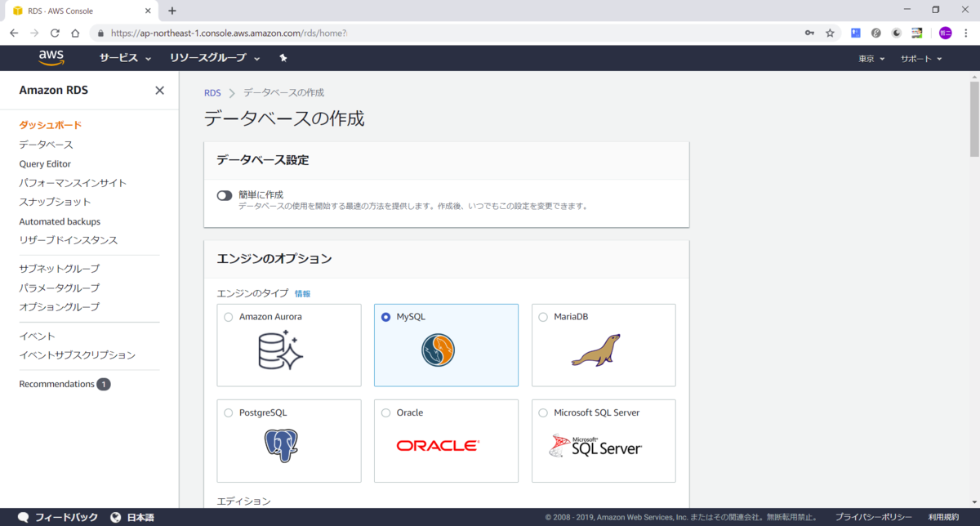Image resolution: width=980 pixels, height=526 pixels.
Task: Select the MariaDB radio button
Action: (541, 317)
